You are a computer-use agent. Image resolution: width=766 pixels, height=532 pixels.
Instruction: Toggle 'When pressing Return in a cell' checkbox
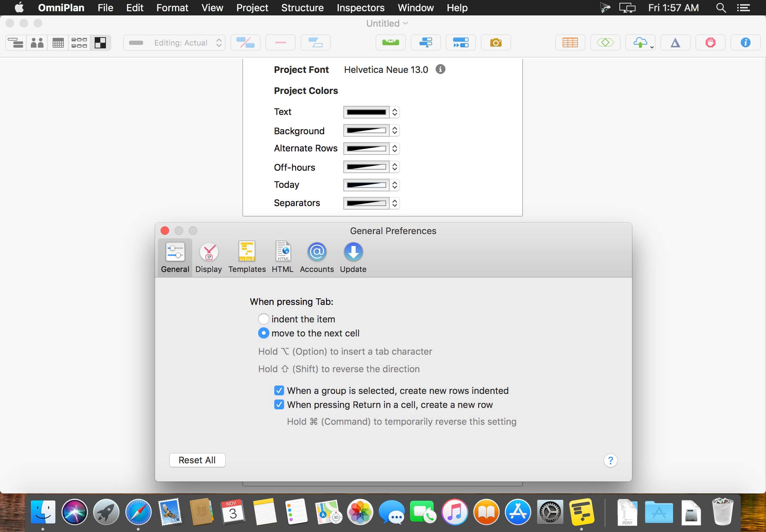(x=279, y=404)
